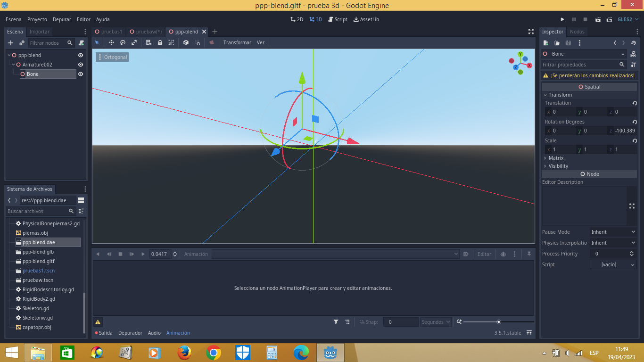Image resolution: width=644 pixels, height=362 pixels.
Task: Create a new resource in the Inspector
Action: [545, 43]
